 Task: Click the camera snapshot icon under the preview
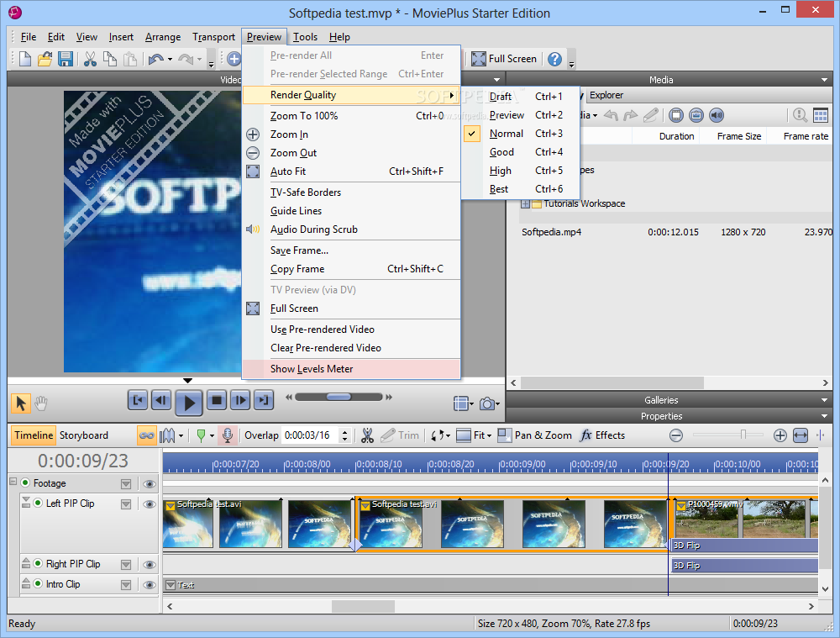(487, 403)
